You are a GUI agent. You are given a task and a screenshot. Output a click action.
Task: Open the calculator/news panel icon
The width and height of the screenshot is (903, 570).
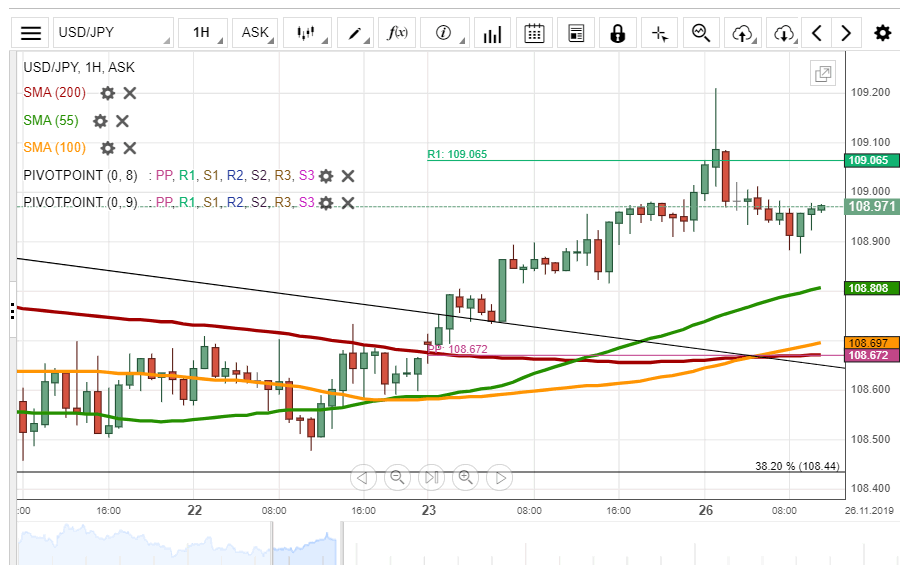click(576, 33)
